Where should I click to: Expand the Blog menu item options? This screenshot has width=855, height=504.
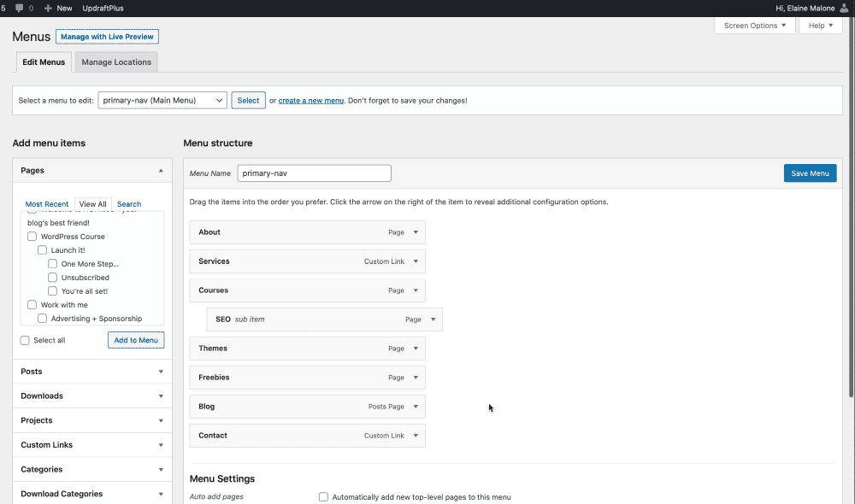pos(416,407)
